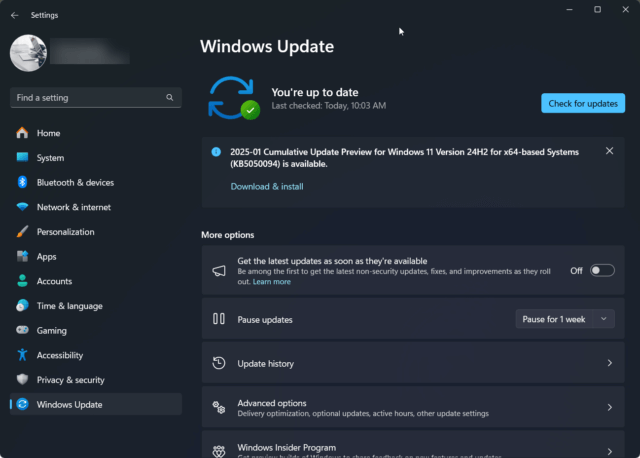
Task: Click the Network Wi-Fi icon
Action: click(22, 207)
